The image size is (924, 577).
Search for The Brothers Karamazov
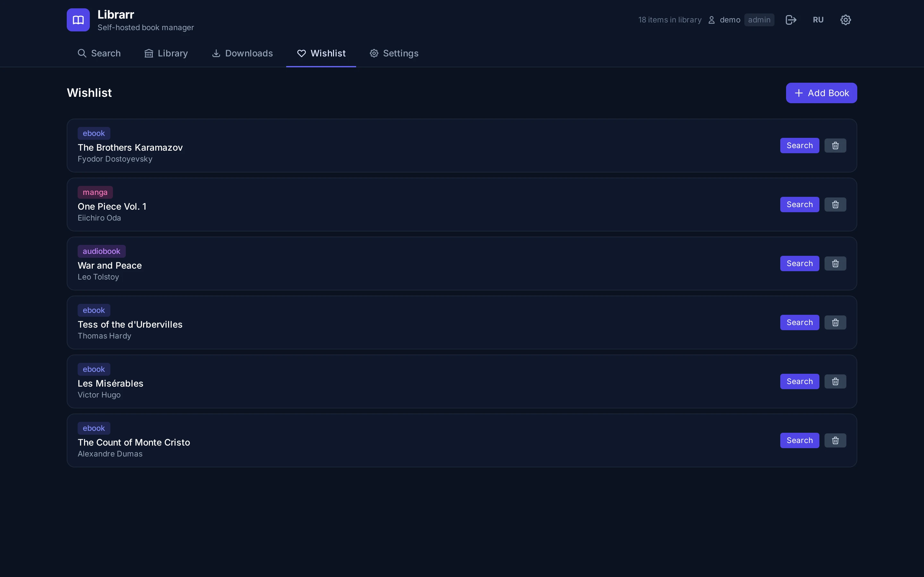click(800, 146)
